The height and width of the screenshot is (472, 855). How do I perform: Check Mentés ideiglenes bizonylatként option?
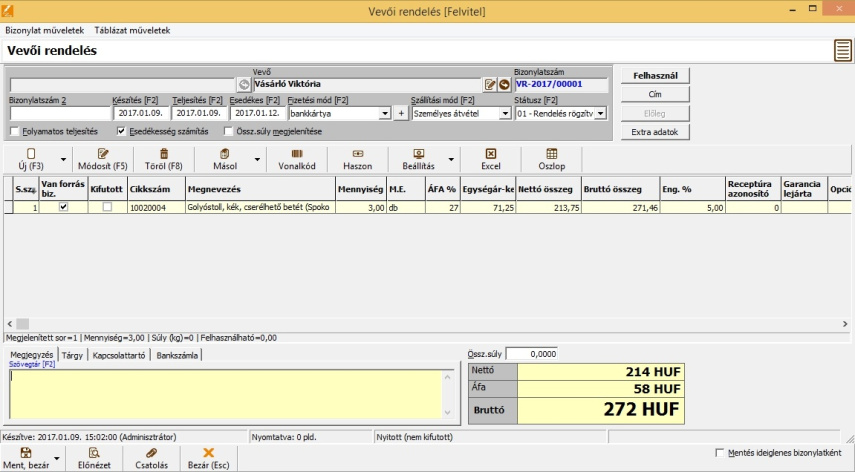[721, 453]
